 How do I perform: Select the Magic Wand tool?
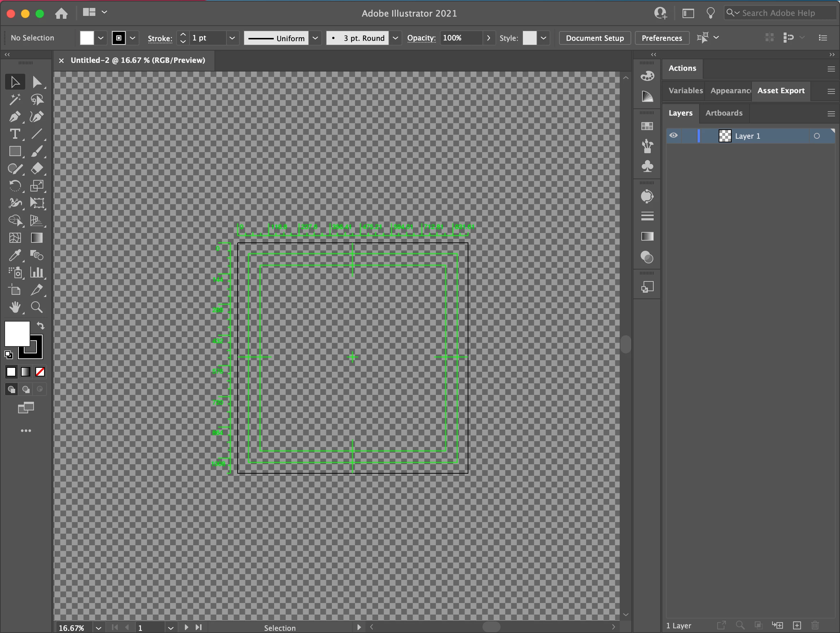coord(15,100)
